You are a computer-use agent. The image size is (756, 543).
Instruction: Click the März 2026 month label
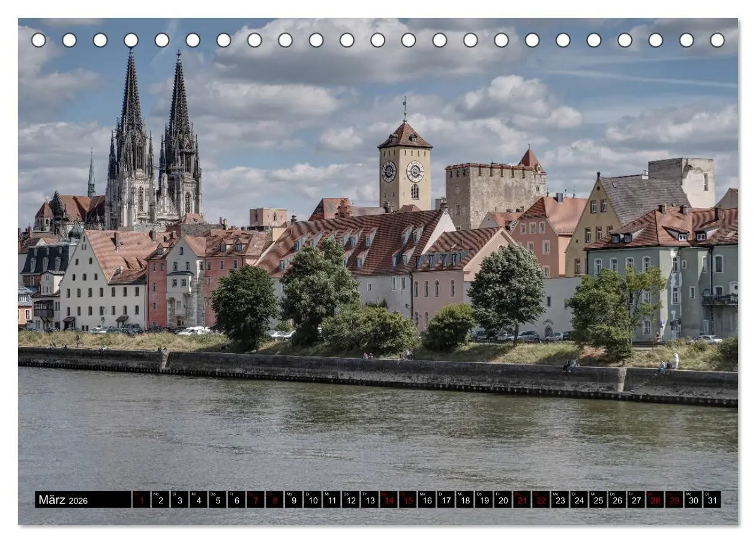83,500
